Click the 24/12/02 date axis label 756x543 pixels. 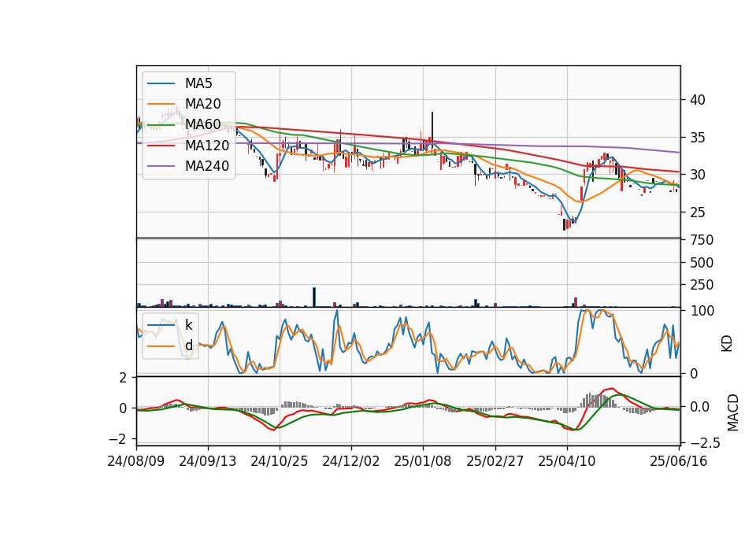351,461
